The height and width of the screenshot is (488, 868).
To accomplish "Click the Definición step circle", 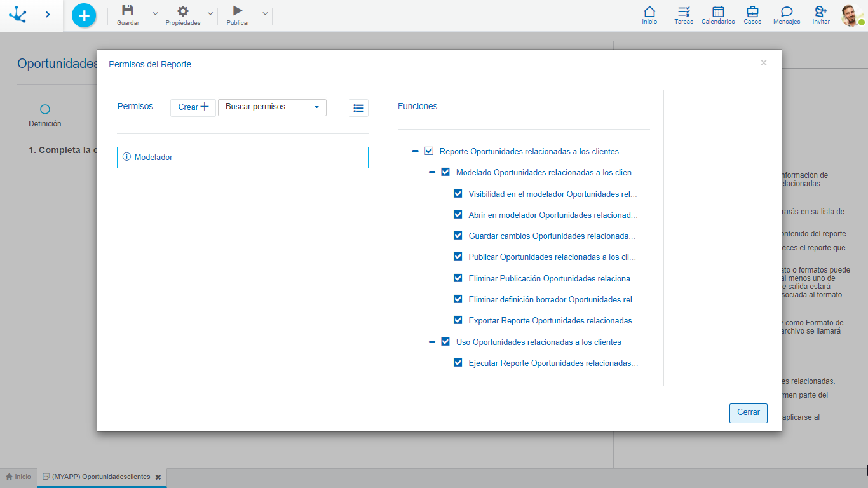I will [x=45, y=109].
